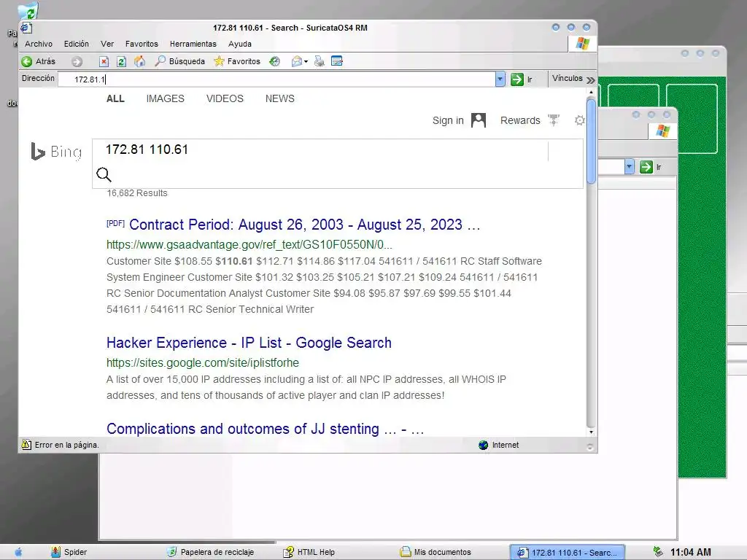Open Bing settings gear icon

[579, 120]
